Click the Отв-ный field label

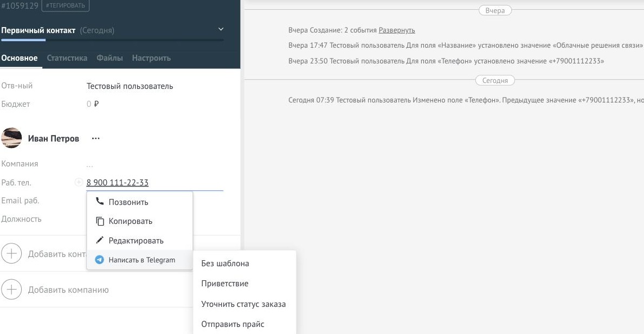click(x=17, y=86)
